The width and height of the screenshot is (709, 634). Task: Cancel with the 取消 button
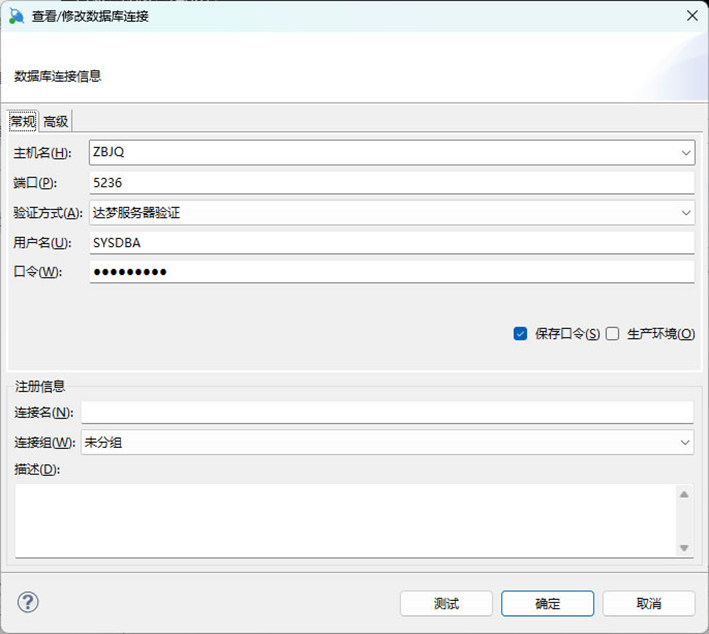649,603
